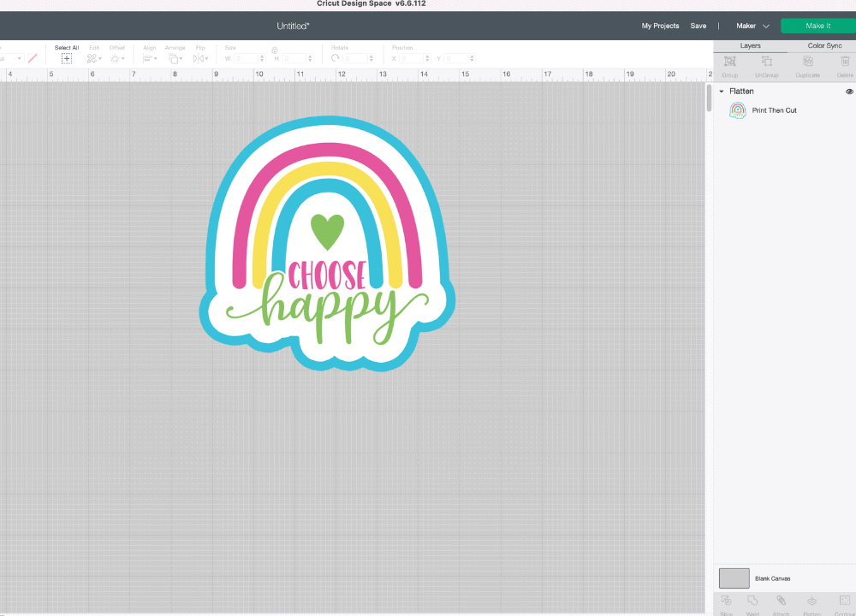Open the Arrange options

pyautogui.click(x=175, y=58)
